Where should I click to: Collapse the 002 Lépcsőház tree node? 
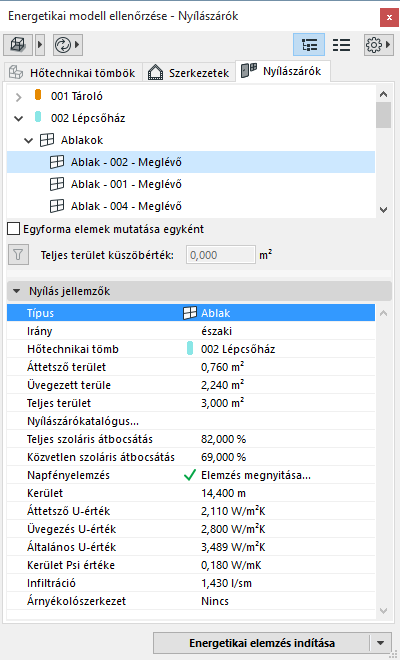tap(19, 119)
